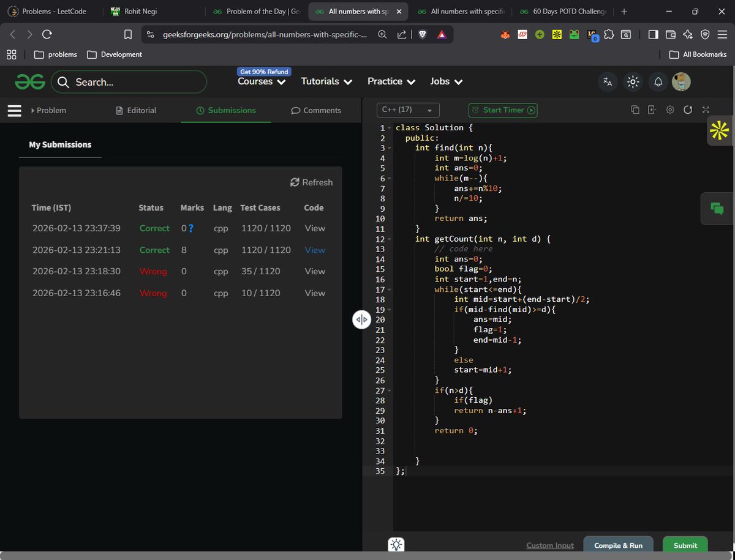
Task: Click the browser address bar URL
Action: coord(265,35)
